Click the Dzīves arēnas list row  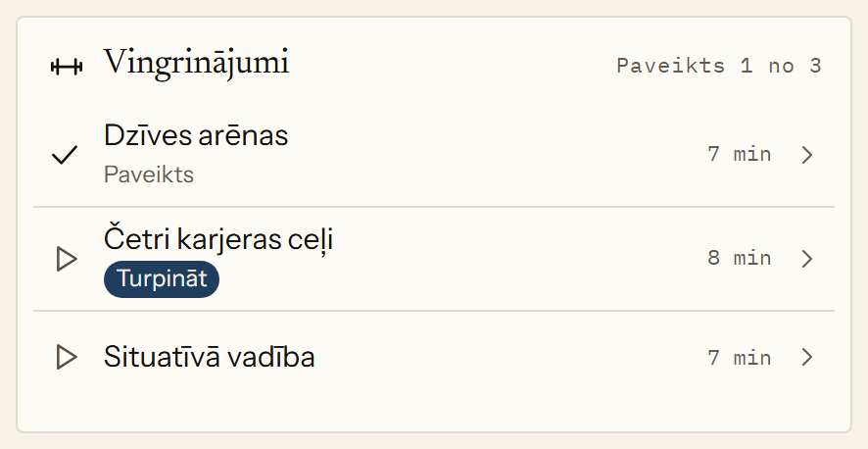click(434, 155)
